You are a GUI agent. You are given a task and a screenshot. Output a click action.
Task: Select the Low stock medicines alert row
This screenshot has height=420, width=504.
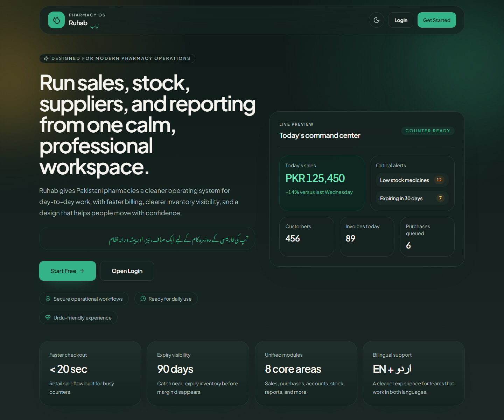click(x=412, y=180)
